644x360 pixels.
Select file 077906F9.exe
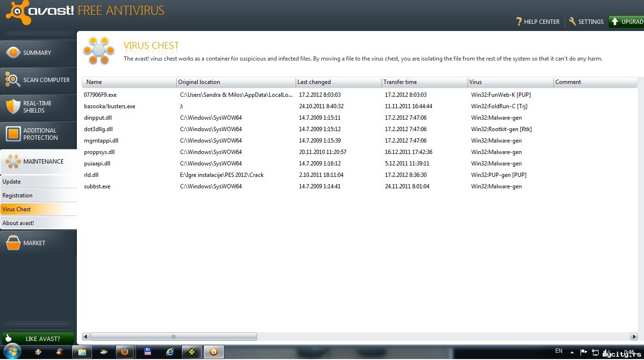100,95
